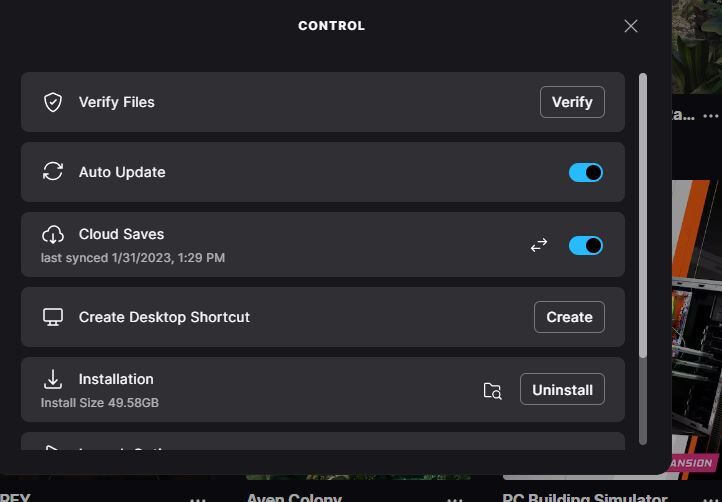Click the Create desktop shortcut button
The image size is (722, 502).
tap(569, 317)
